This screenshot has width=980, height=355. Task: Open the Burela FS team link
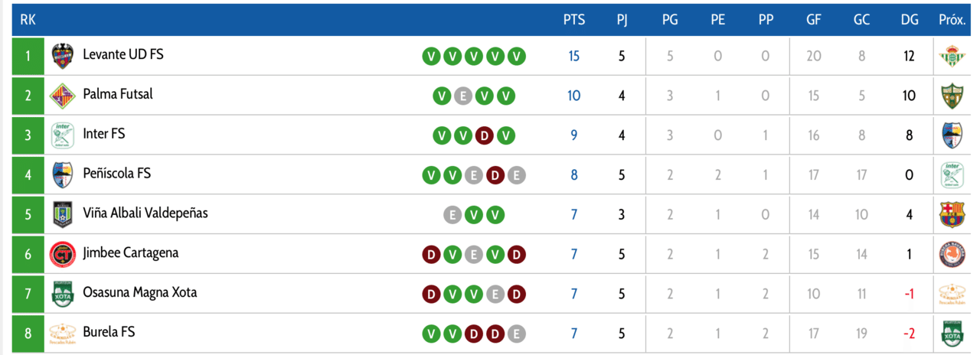tap(109, 333)
